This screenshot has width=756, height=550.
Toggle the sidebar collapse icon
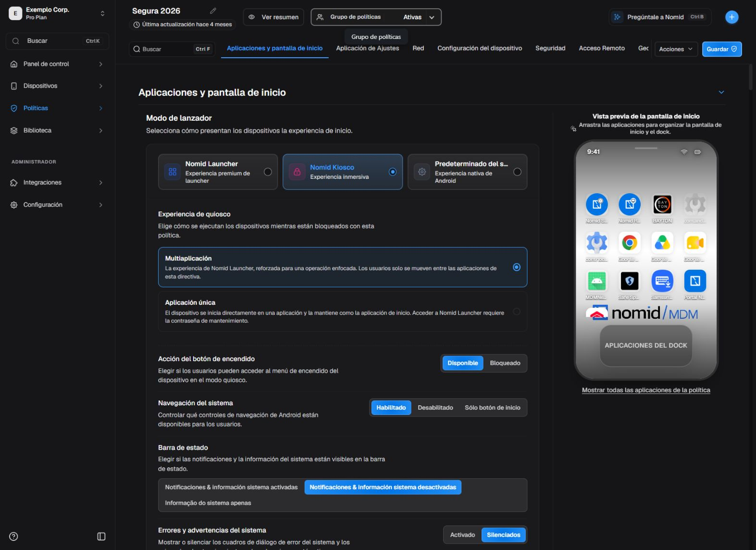tap(101, 537)
